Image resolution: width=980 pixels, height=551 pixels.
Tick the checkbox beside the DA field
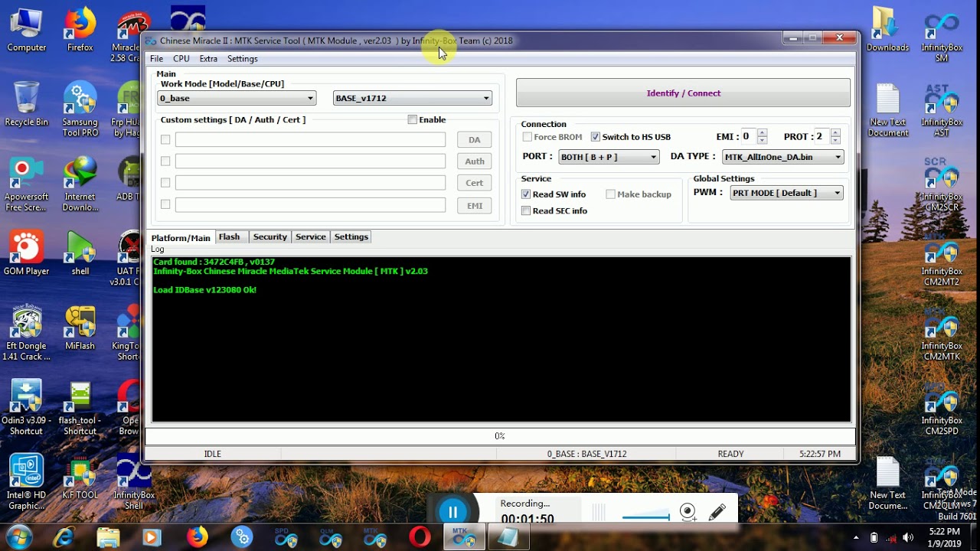point(165,139)
